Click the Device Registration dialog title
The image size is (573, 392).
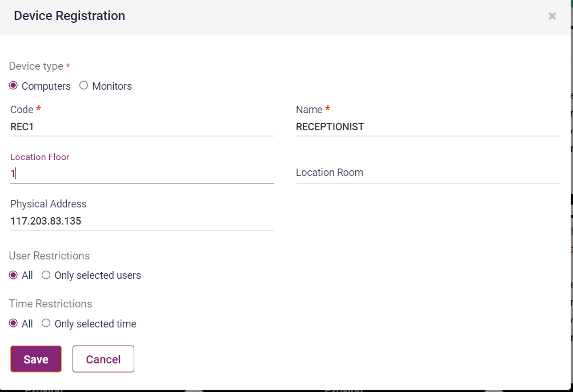[x=69, y=16]
